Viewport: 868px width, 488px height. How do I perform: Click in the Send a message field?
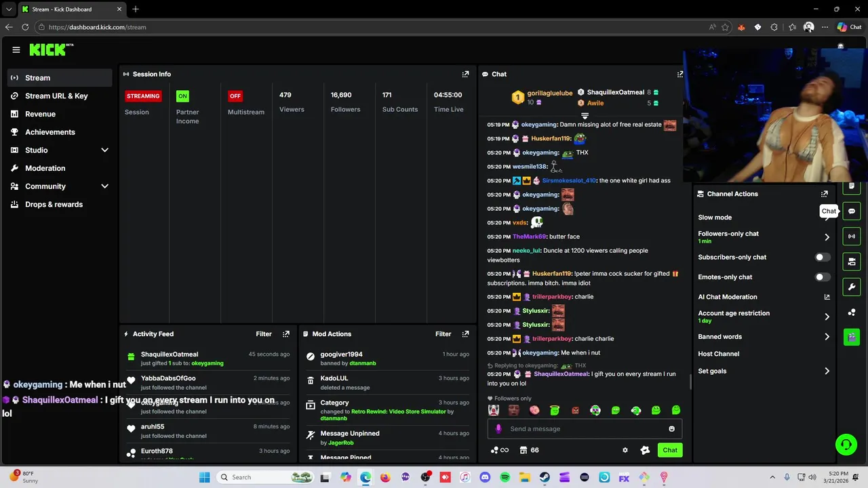[585, 428]
